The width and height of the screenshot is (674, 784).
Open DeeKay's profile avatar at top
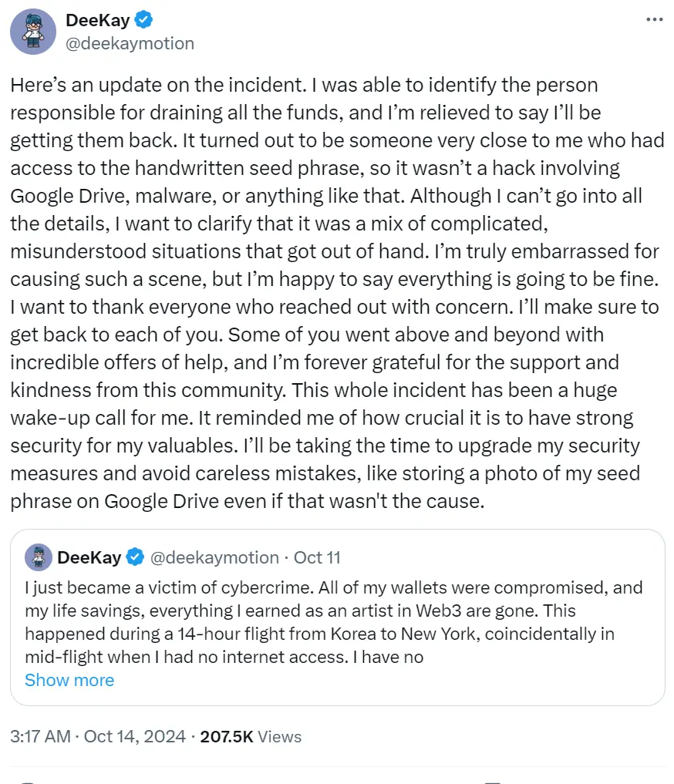tap(33, 32)
